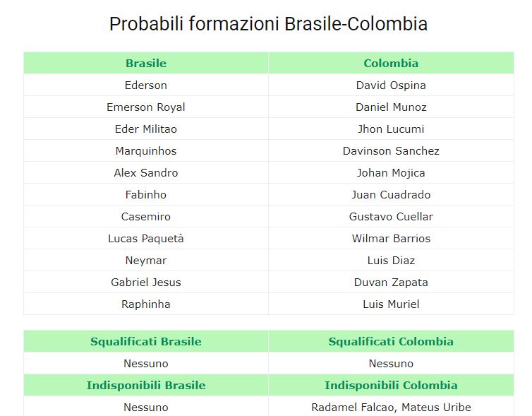Click on Ederson in the Brasile lineup
The width and height of the screenshot is (532, 416).
(x=146, y=85)
